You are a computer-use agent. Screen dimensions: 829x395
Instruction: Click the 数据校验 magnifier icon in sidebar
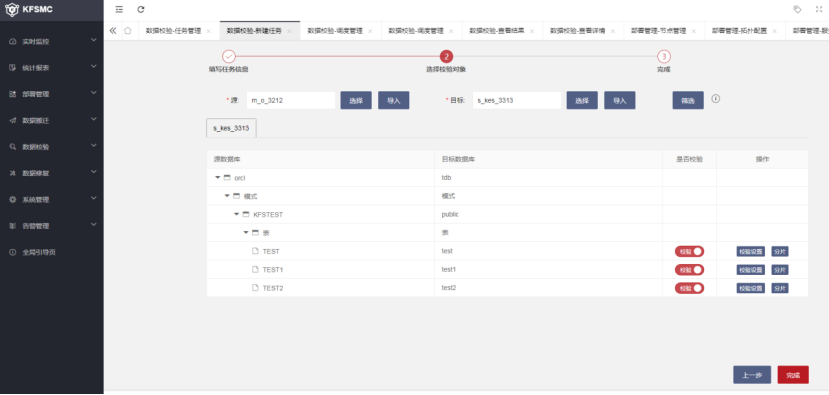[13, 147]
